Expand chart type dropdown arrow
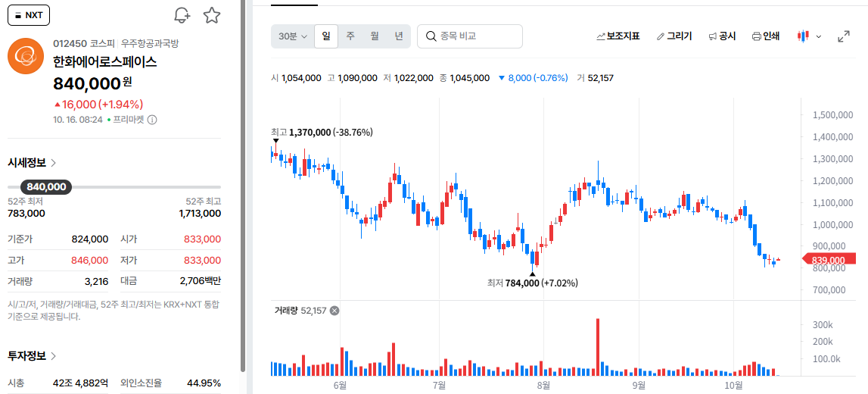This screenshot has width=868, height=394. (819, 36)
